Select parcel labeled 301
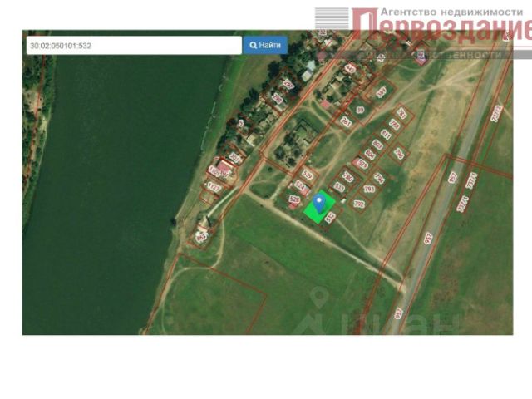The height and width of the screenshot is (399, 532). (234, 157)
